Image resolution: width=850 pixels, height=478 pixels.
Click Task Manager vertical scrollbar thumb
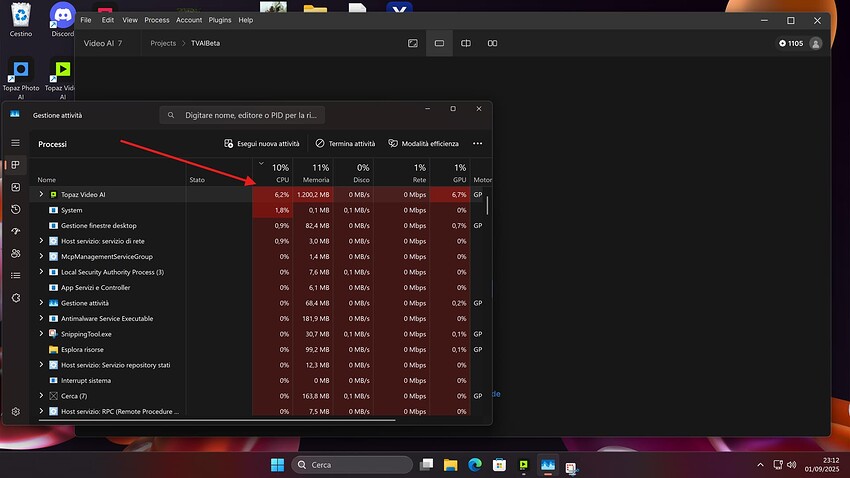pos(487,205)
